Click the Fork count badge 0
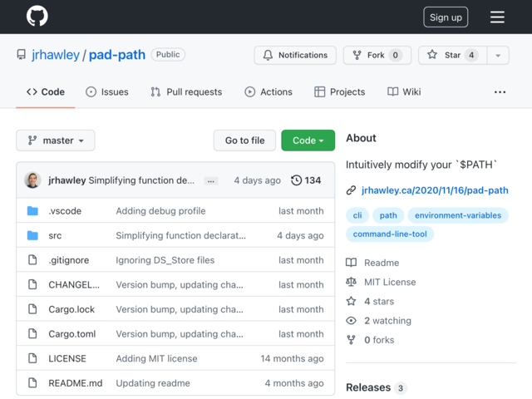 coord(396,55)
